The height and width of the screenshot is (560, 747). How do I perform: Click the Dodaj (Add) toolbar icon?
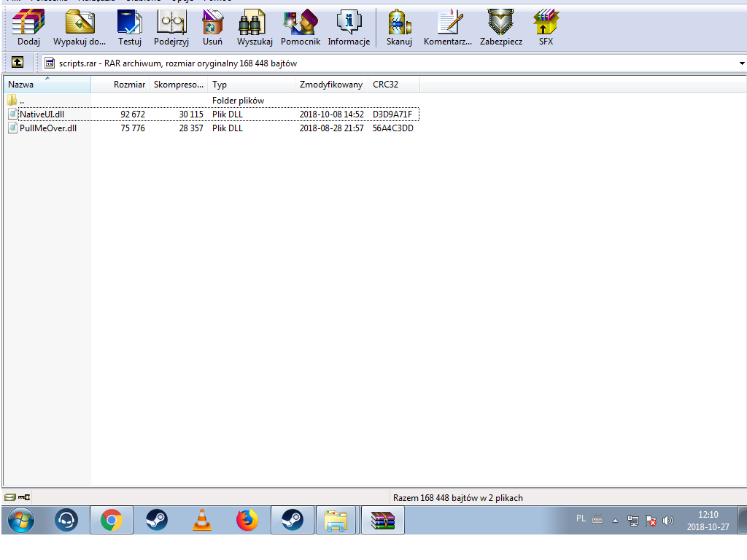[28, 28]
